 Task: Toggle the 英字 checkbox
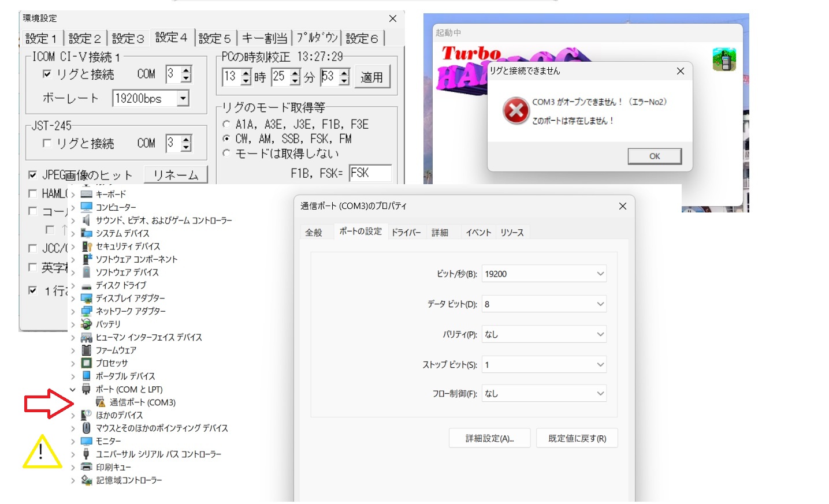pos(33,267)
